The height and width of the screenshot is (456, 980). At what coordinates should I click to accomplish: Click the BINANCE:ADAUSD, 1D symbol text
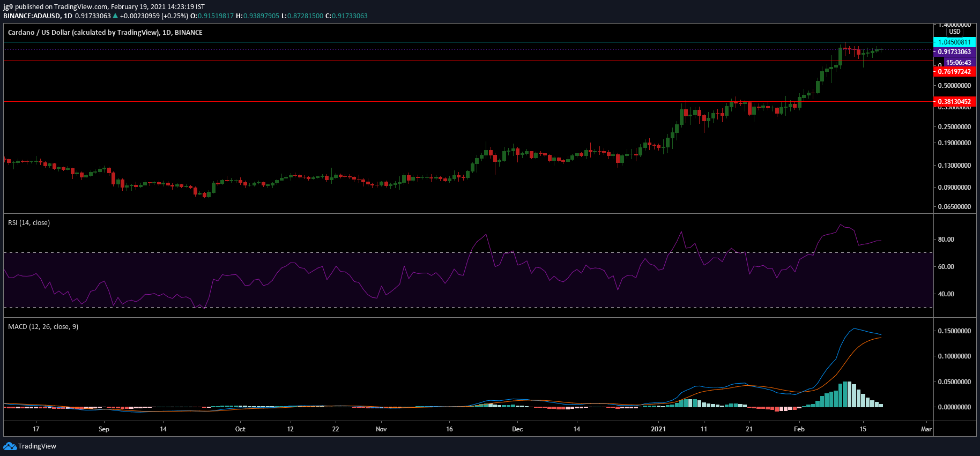(x=38, y=16)
